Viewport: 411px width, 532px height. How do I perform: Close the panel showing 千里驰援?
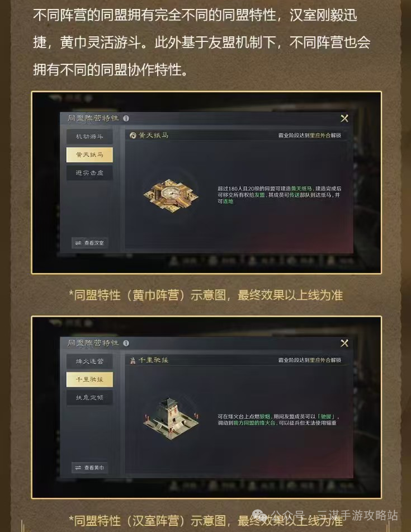(x=344, y=343)
